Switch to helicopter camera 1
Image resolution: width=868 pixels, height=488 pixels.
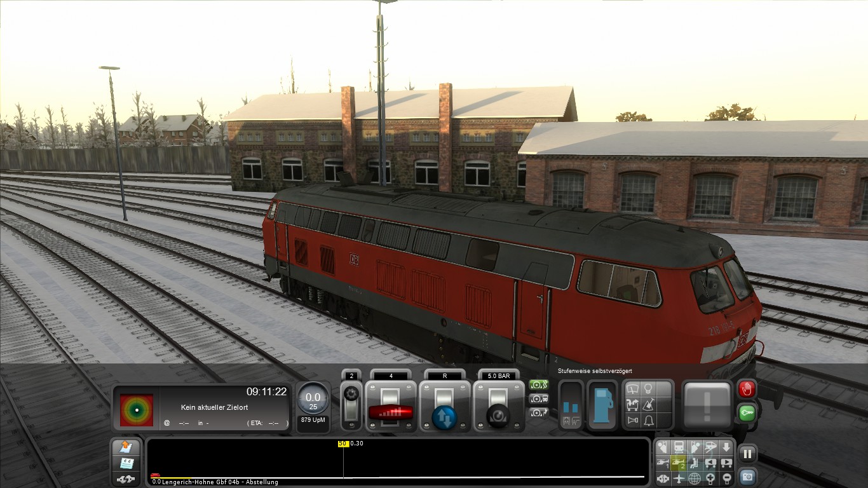(x=663, y=463)
